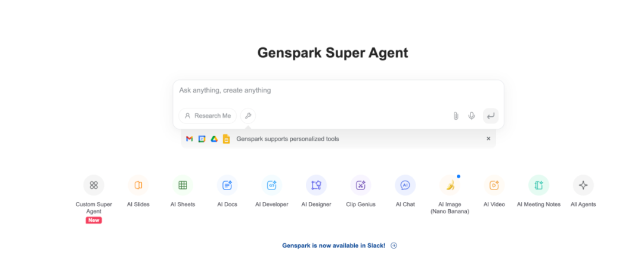This screenshot has width=644, height=264.
Task: Click the AI Slides label text
Action: click(138, 204)
